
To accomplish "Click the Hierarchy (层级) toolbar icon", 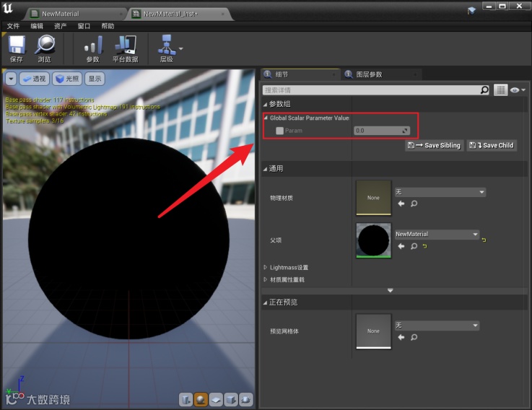I will [166, 49].
